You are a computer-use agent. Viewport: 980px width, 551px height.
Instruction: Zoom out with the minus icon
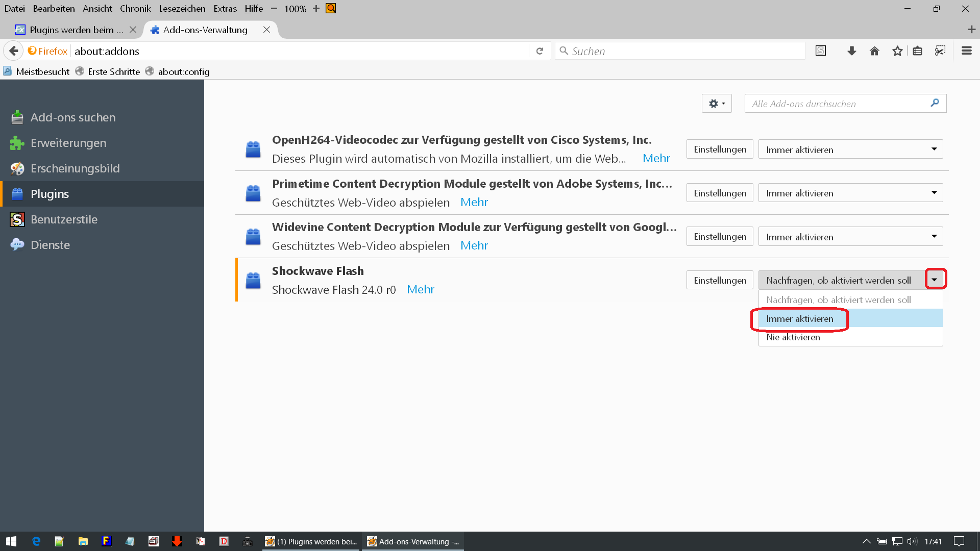coord(274,9)
